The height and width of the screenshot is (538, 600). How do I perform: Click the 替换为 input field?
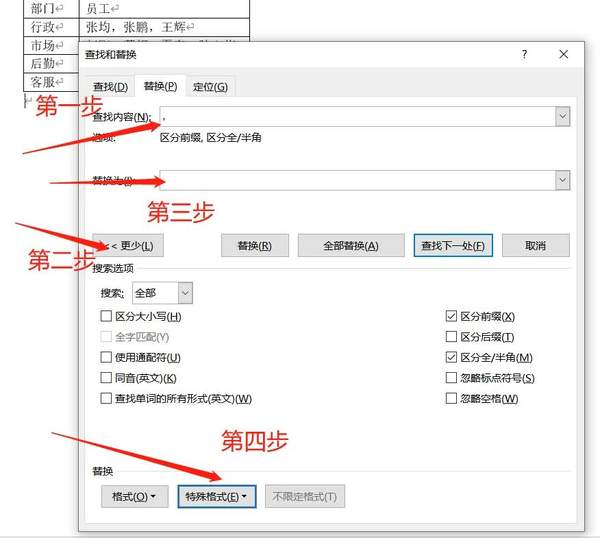pos(355,180)
